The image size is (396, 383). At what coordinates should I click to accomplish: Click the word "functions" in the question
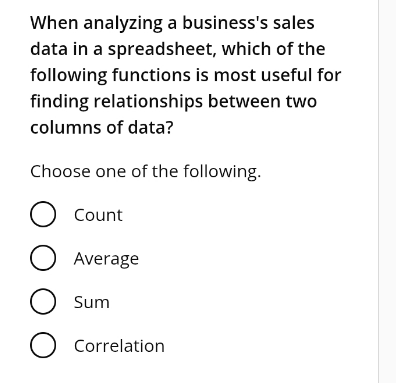click(152, 75)
